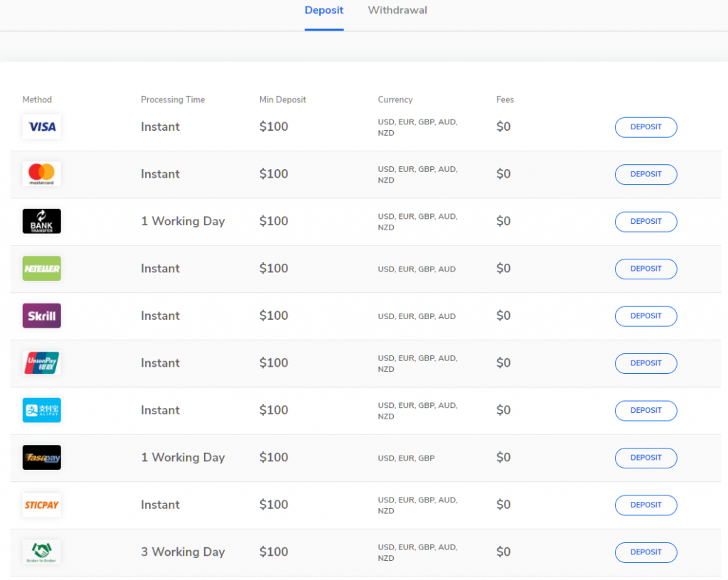Viewport: 728px width, 580px height.
Task: Click the Visa payment method logo
Action: 42,127
